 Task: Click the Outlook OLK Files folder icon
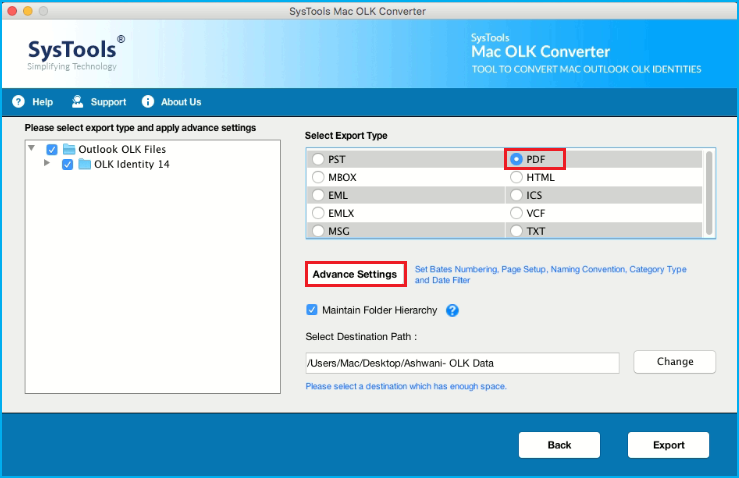point(69,149)
